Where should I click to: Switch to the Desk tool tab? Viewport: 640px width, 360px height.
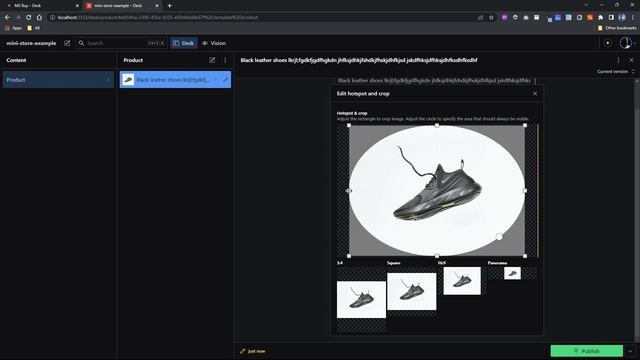tap(184, 43)
